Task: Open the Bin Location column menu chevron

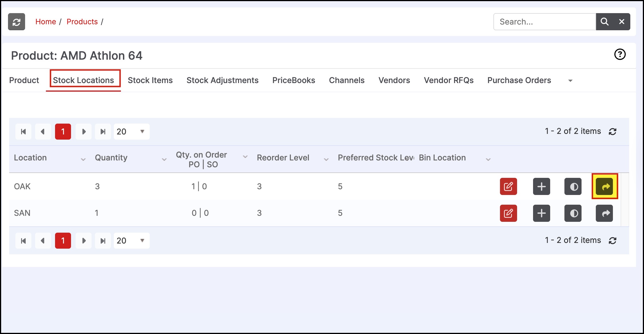Action: [488, 159]
